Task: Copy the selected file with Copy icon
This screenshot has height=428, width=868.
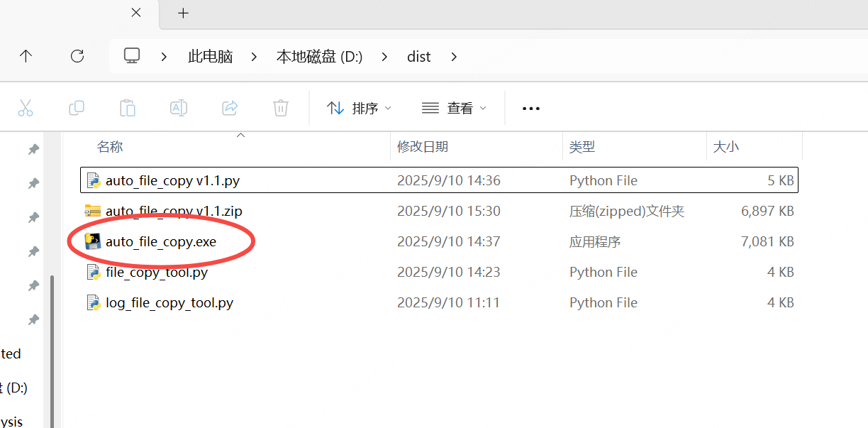Action: point(77,108)
